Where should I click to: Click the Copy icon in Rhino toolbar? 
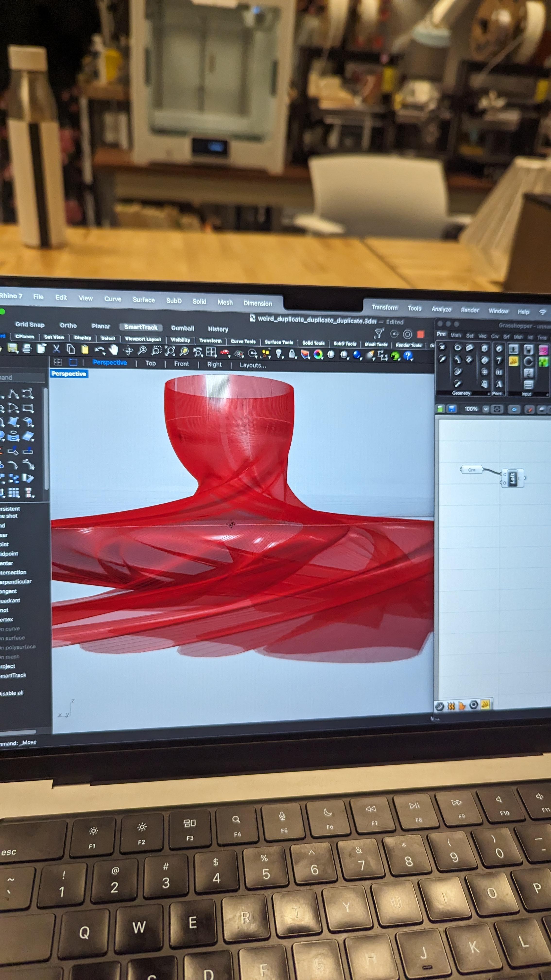[70, 349]
